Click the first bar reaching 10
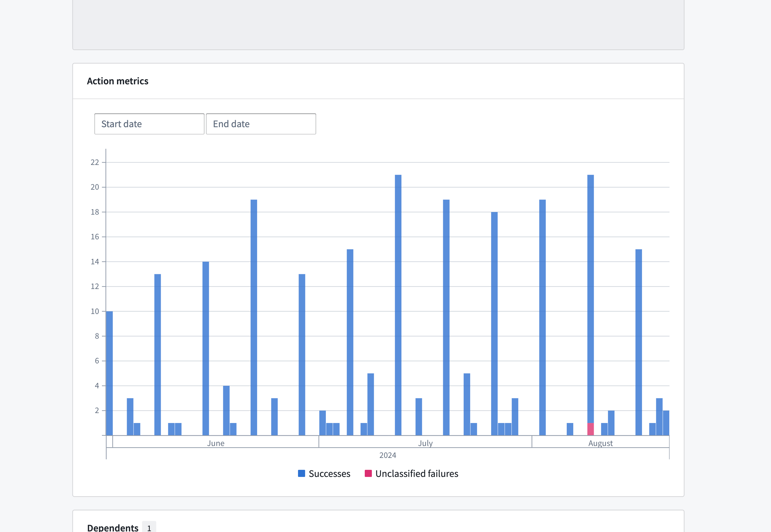 tap(109, 373)
